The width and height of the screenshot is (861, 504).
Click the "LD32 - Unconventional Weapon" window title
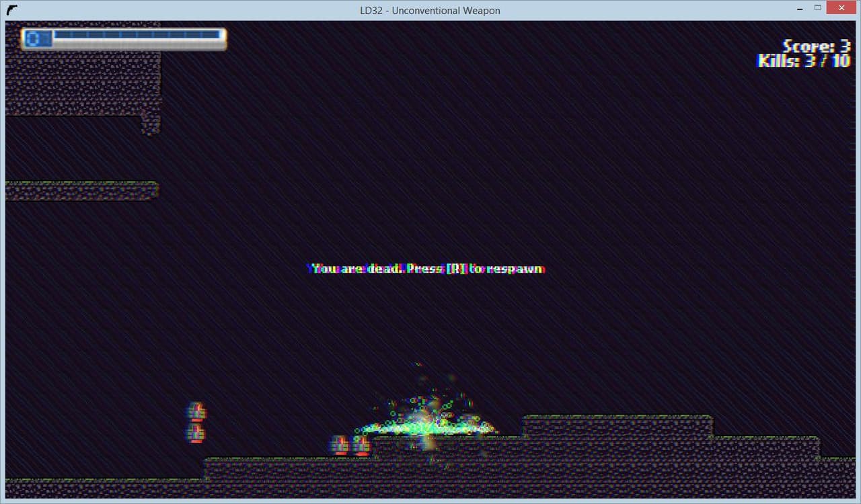[430, 10]
